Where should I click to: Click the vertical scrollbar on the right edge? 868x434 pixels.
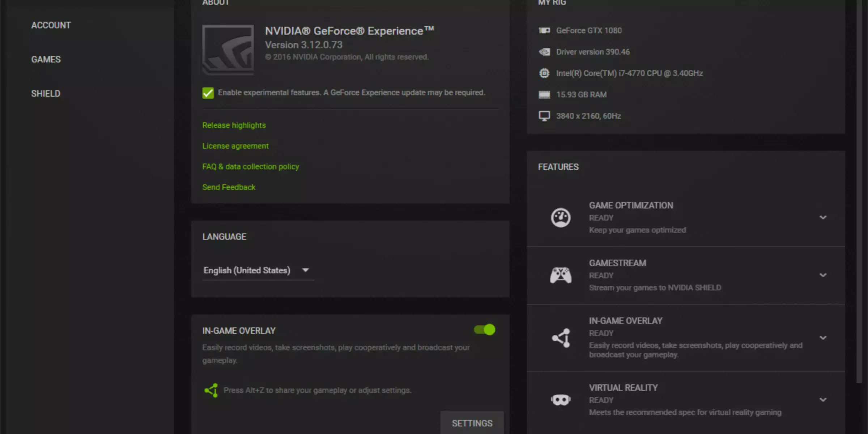coord(860,191)
